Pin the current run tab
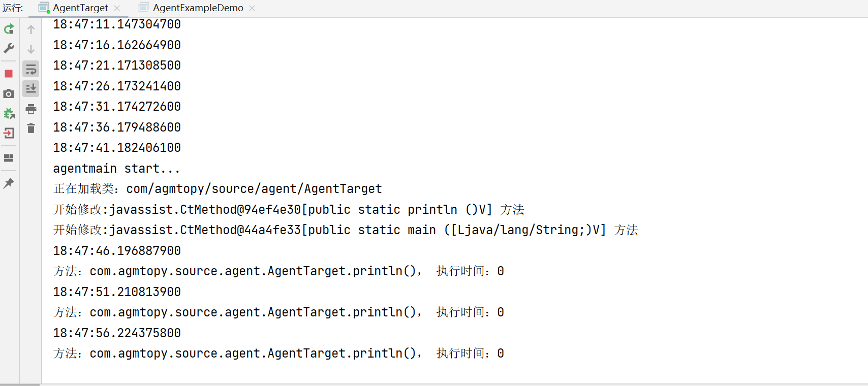This screenshot has height=386, width=868. point(9,183)
